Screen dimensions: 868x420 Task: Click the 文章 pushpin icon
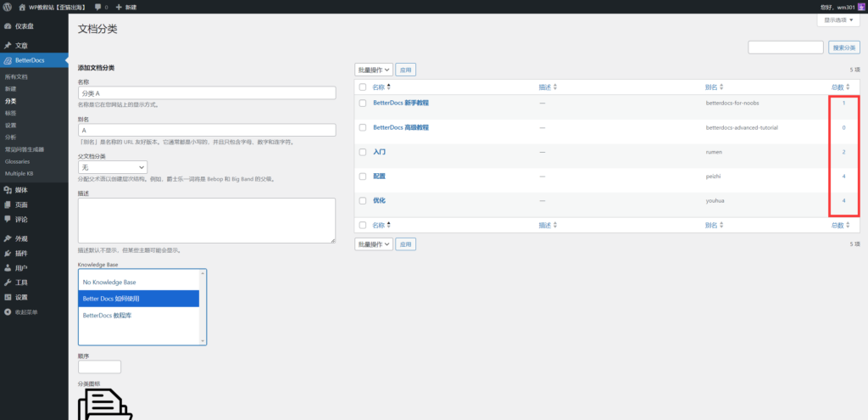[8, 46]
